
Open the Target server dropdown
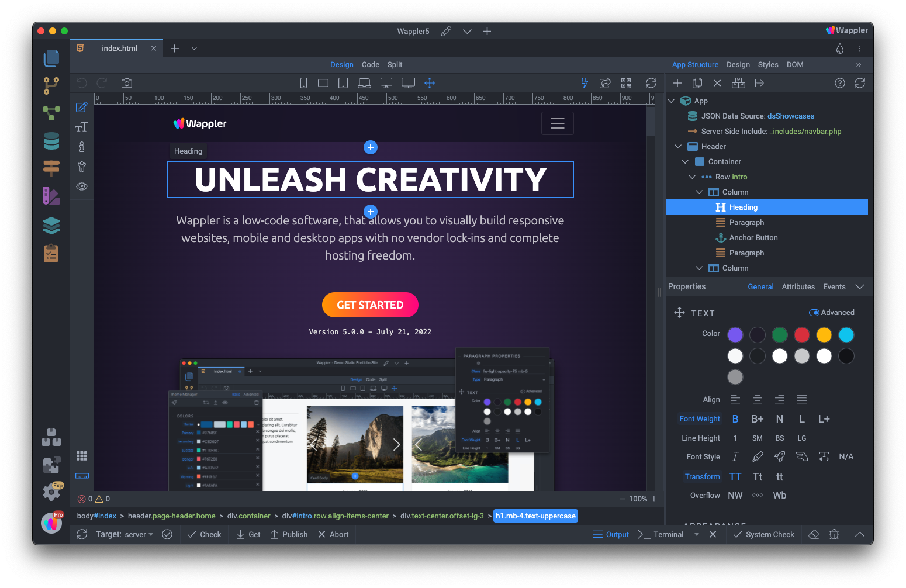pyautogui.click(x=125, y=534)
